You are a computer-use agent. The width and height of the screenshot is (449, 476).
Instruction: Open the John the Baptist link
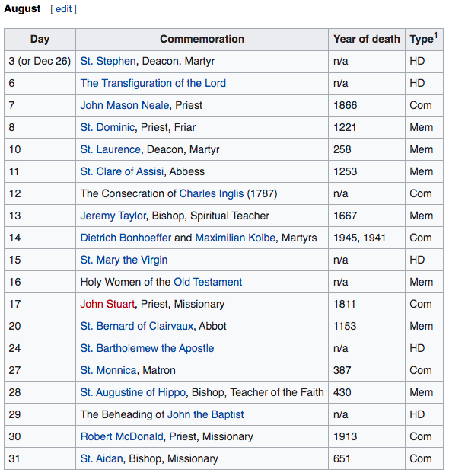205,414
